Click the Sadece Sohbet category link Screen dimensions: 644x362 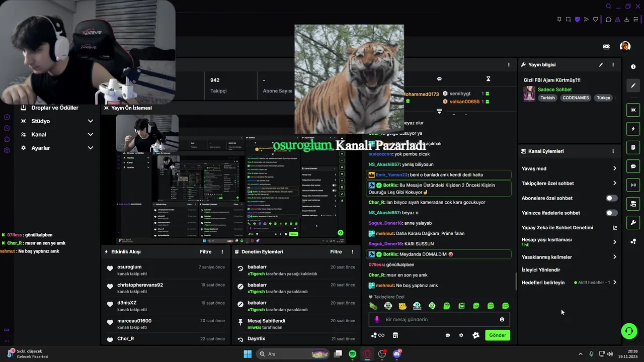(x=554, y=89)
